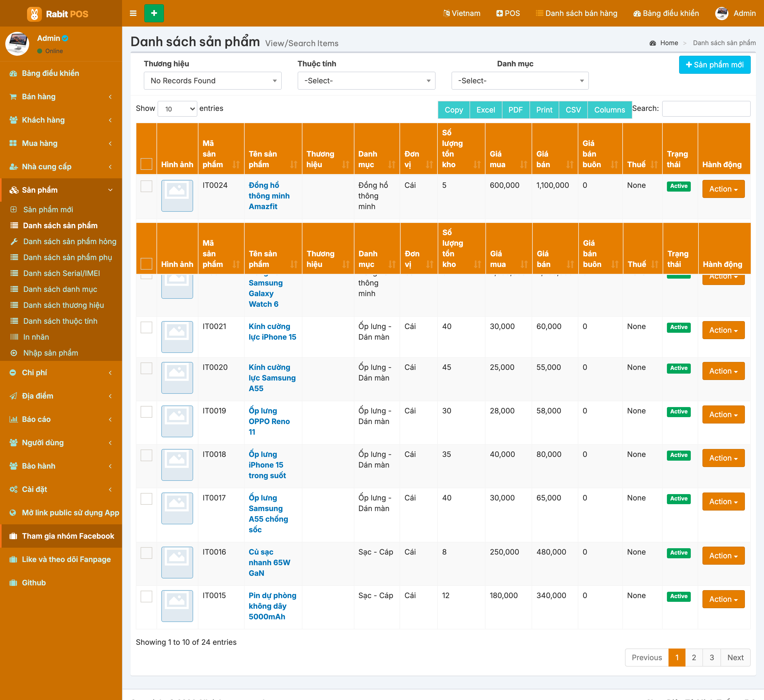
Task: Open the Admin user avatar in top bar
Action: click(x=722, y=13)
